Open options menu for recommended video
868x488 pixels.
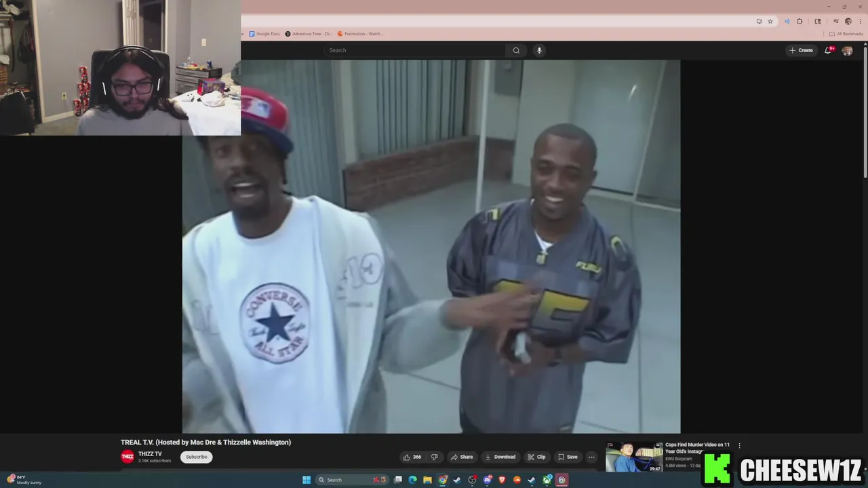(x=739, y=445)
